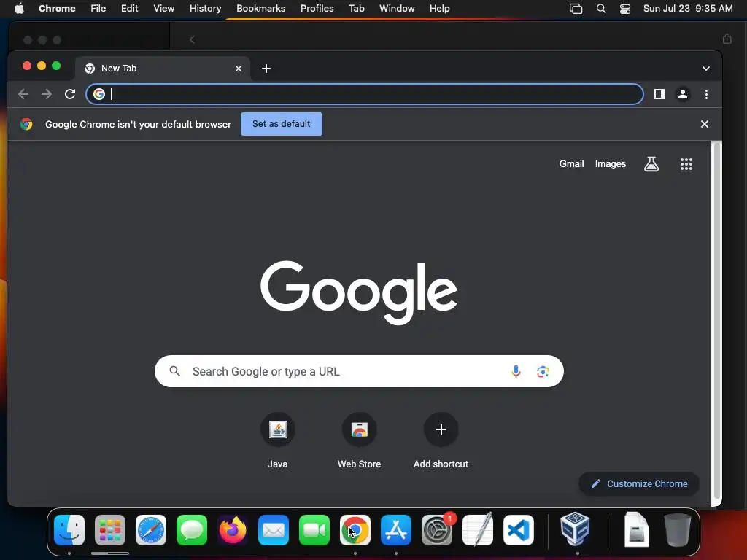Click the back chevron in the background window

click(192, 39)
